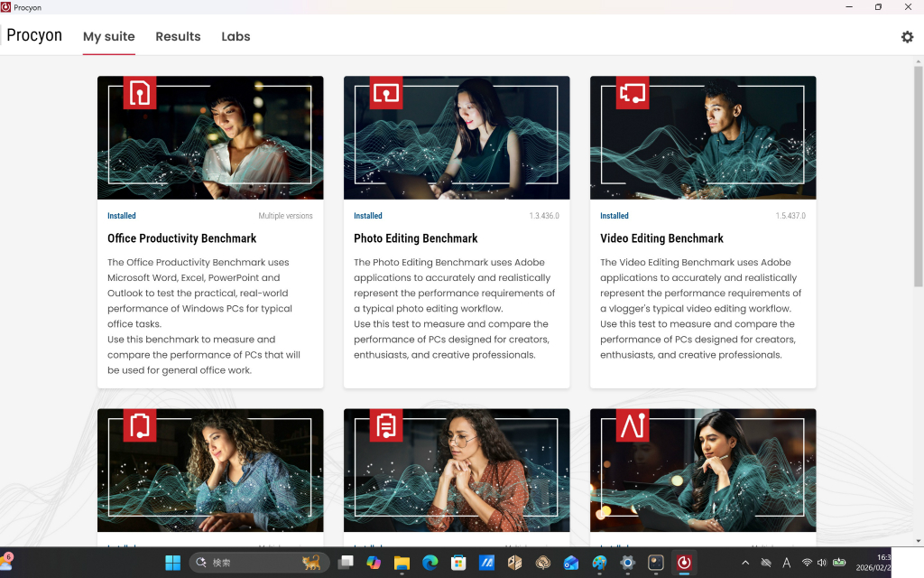Click the Photo Editing Benchmark description text

tap(455, 309)
